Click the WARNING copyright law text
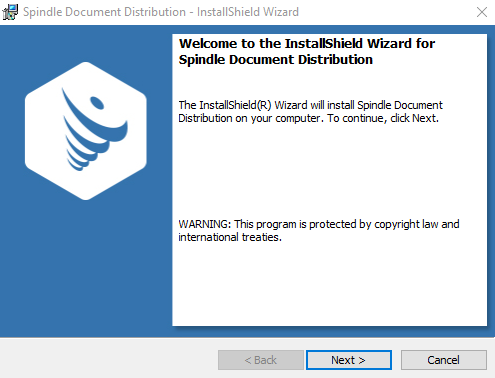This screenshot has width=495, height=378. pos(319,224)
